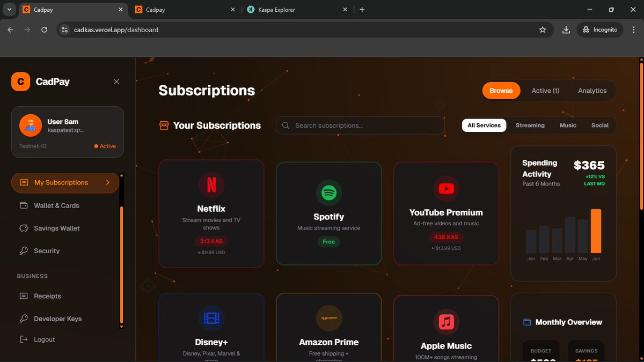Select the Browse tab

tap(501, 91)
